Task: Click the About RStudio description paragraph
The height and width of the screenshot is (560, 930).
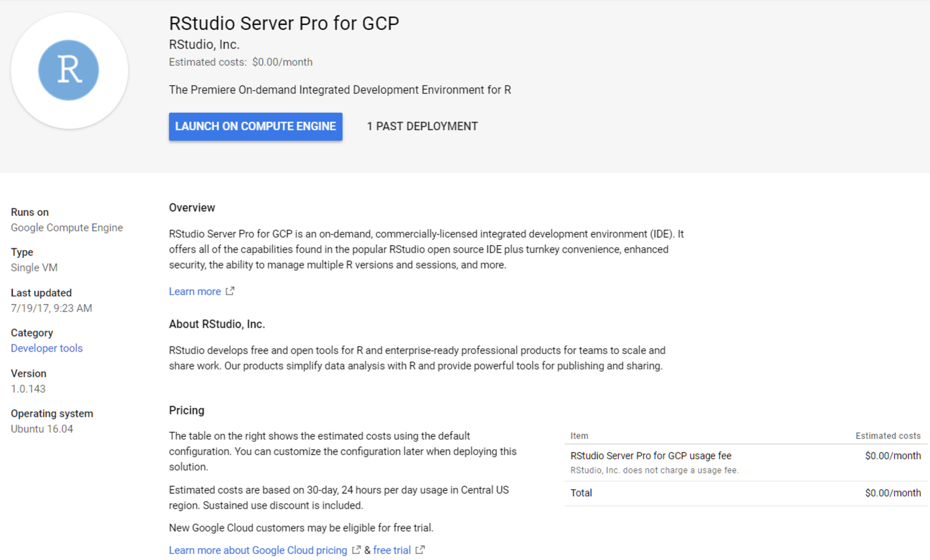Action: (417, 358)
